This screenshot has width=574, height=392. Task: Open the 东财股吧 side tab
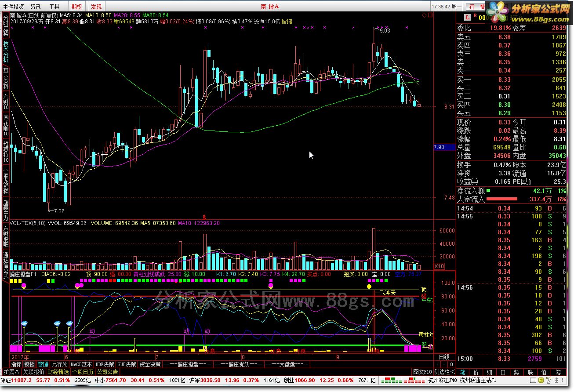pos(6,236)
